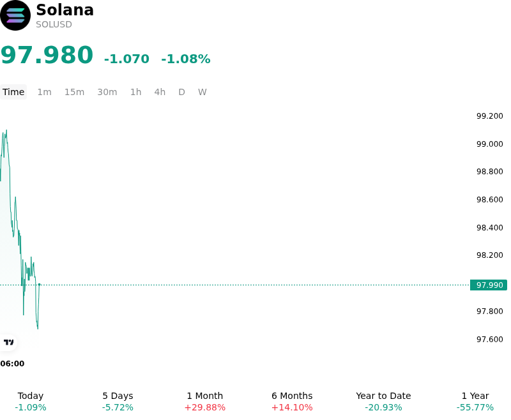Show Year to Date performance
Image resolution: width=511 pixels, height=420 pixels.
[383, 401]
